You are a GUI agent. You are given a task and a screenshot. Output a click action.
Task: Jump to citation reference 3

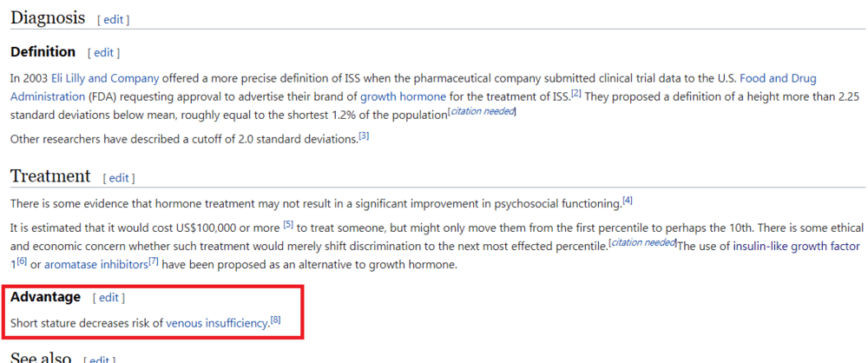click(x=363, y=135)
